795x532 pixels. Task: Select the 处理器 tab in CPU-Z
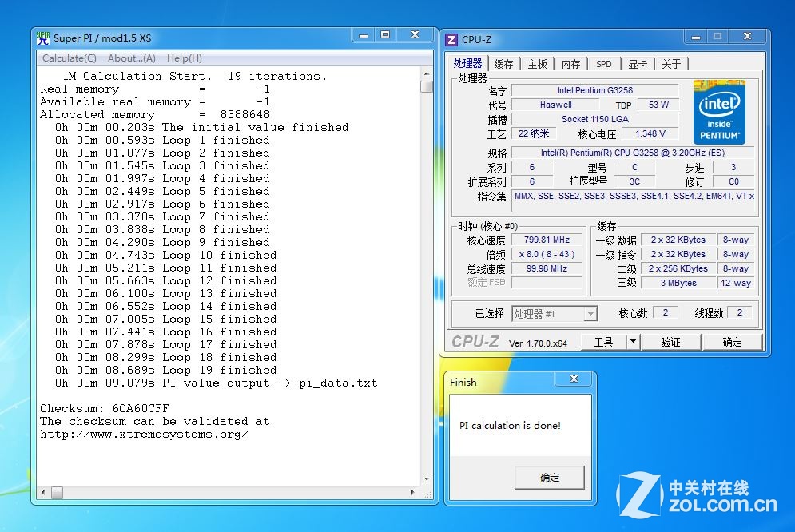tap(467, 63)
